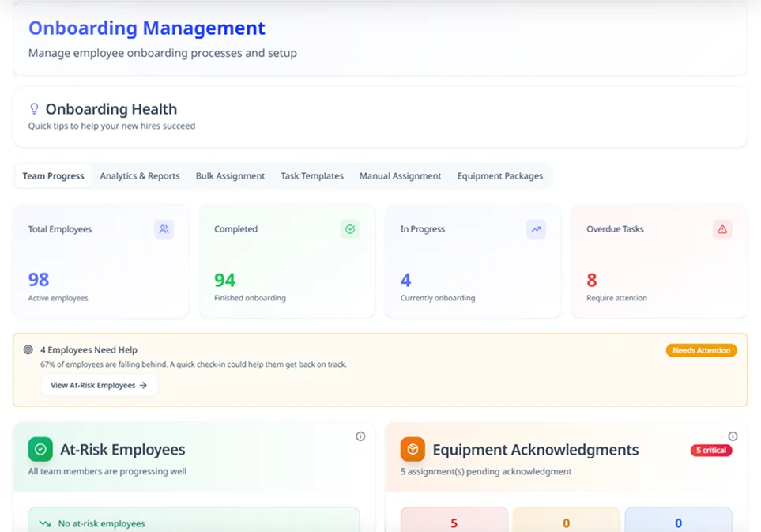Click the orange package icon beside Equipment Acknowledgments
The width and height of the screenshot is (761, 532).
coord(413,450)
